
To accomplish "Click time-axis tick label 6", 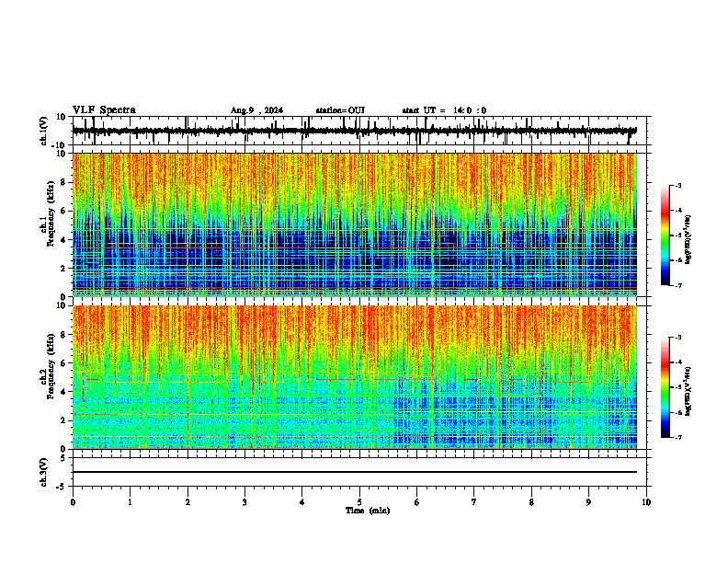I will click(417, 502).
